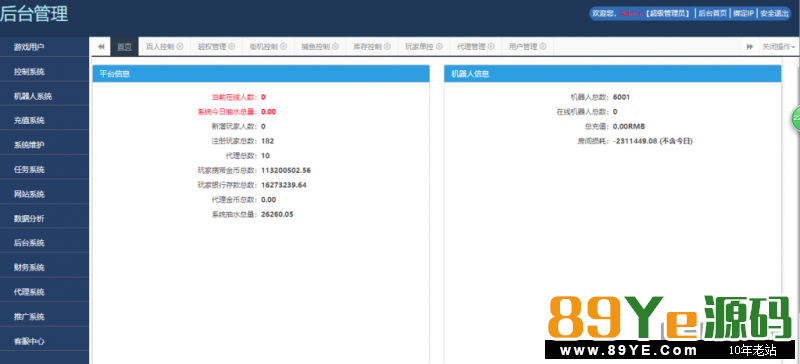Image resolution: width=800 pixels, height=364 pixels.
Task: Click the 后台首页 link in header
Action: pyautogui.click(x=712, y=14)
